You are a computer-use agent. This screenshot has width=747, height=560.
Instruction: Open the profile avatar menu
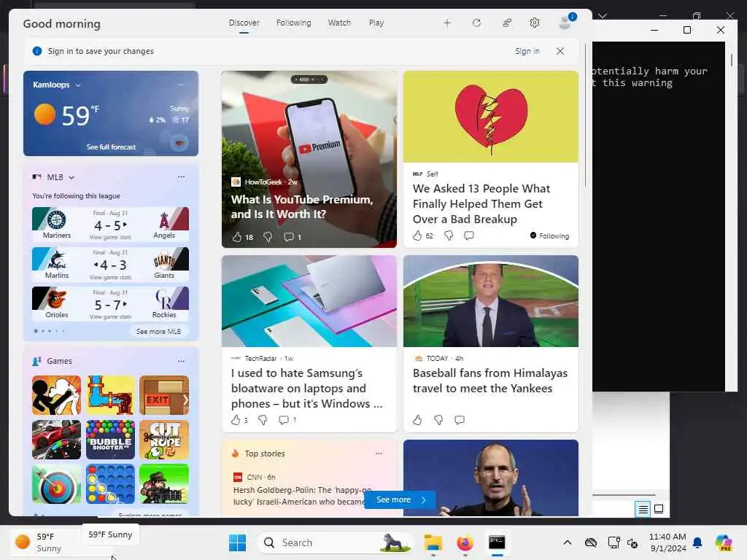click(x=567, y=21)
